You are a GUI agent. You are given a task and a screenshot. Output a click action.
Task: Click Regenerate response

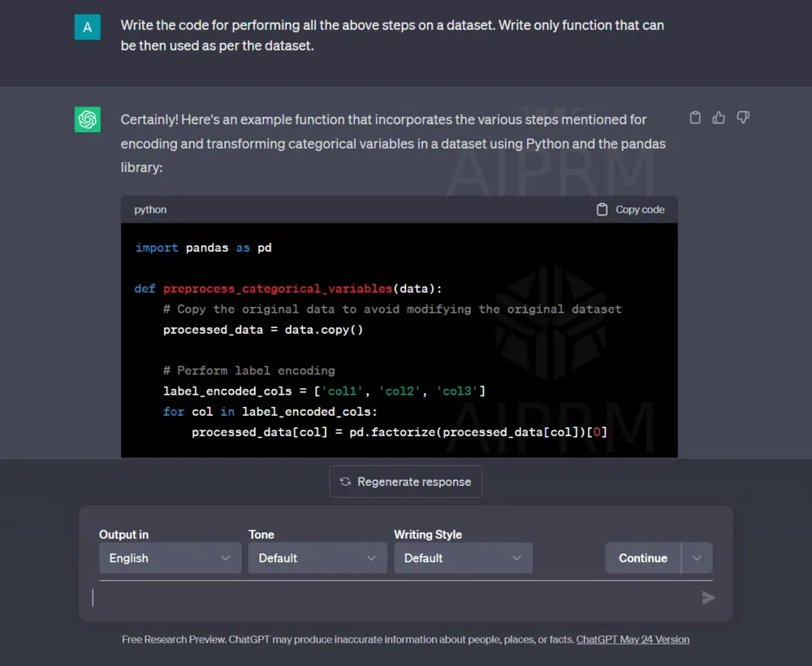pyautogui.click(x=405, y=482)
